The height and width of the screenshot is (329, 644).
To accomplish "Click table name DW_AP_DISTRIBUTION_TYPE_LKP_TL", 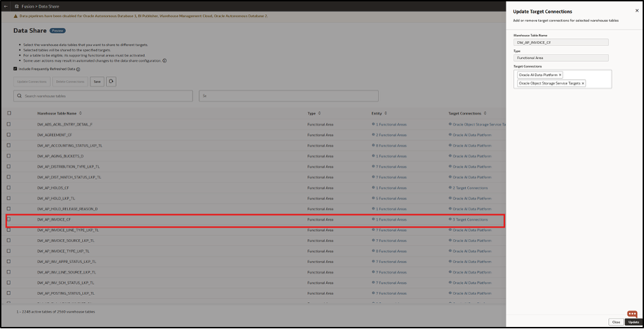I will 69,167.
